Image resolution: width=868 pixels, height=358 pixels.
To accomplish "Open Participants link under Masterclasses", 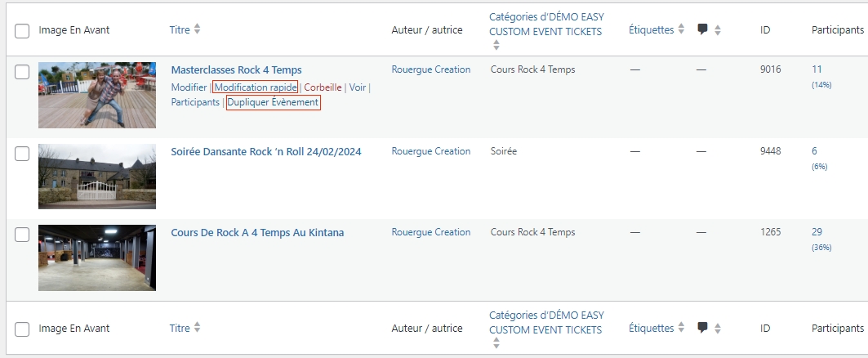I will tap(195, 102).
